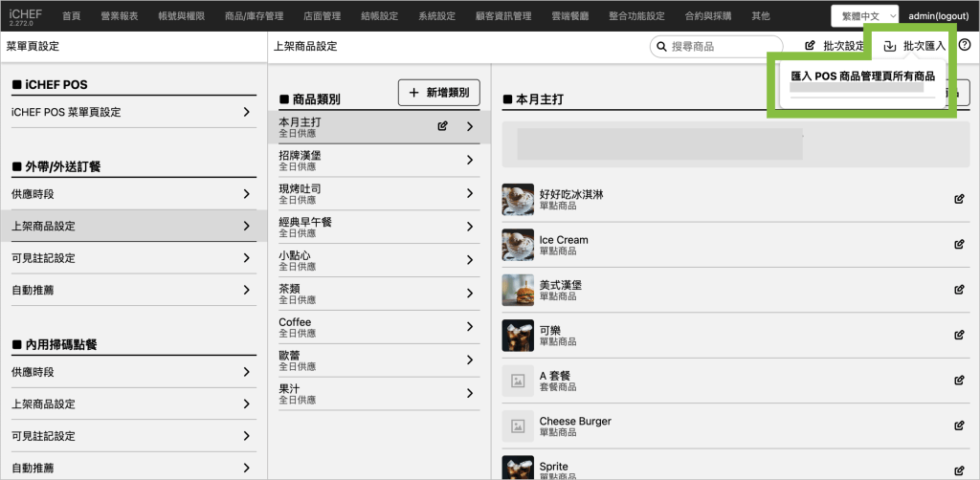
Task: Expand the Coffee category row
Action: [x=469, y=327]
